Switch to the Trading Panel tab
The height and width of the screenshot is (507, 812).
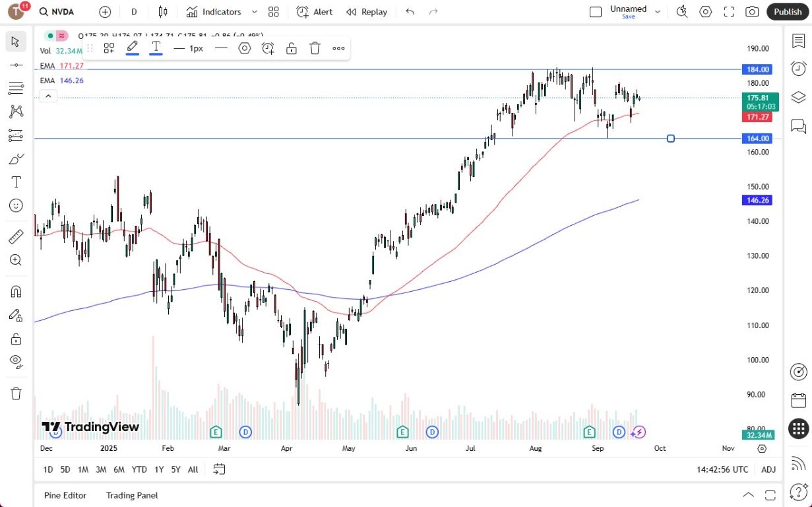[x=131, y=495]
